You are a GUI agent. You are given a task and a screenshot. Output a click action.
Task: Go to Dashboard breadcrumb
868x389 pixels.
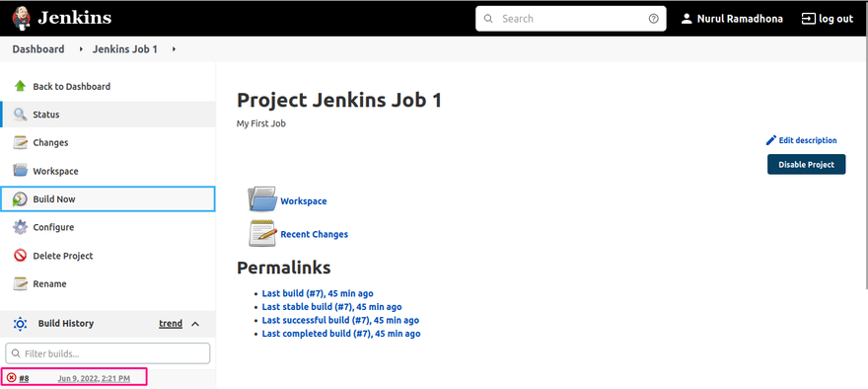pyautogui.click(x=38, y=49)
